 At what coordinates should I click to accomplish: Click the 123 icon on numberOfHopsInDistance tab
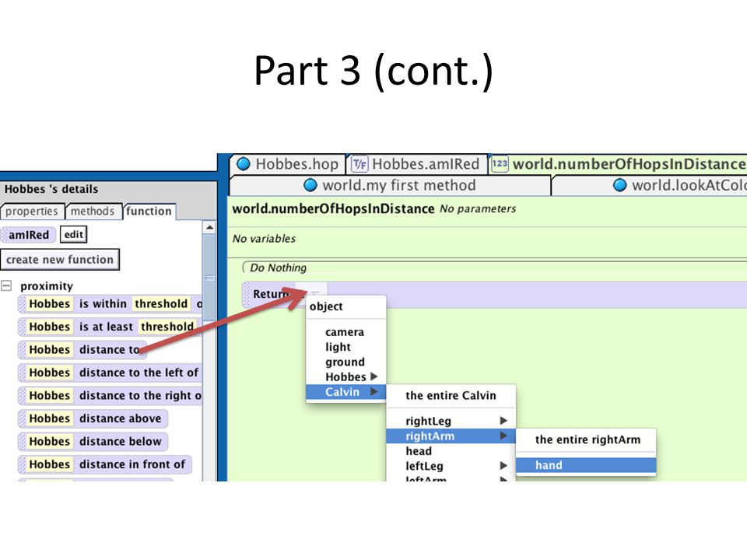pyautogui.click(x=500, y=164)
